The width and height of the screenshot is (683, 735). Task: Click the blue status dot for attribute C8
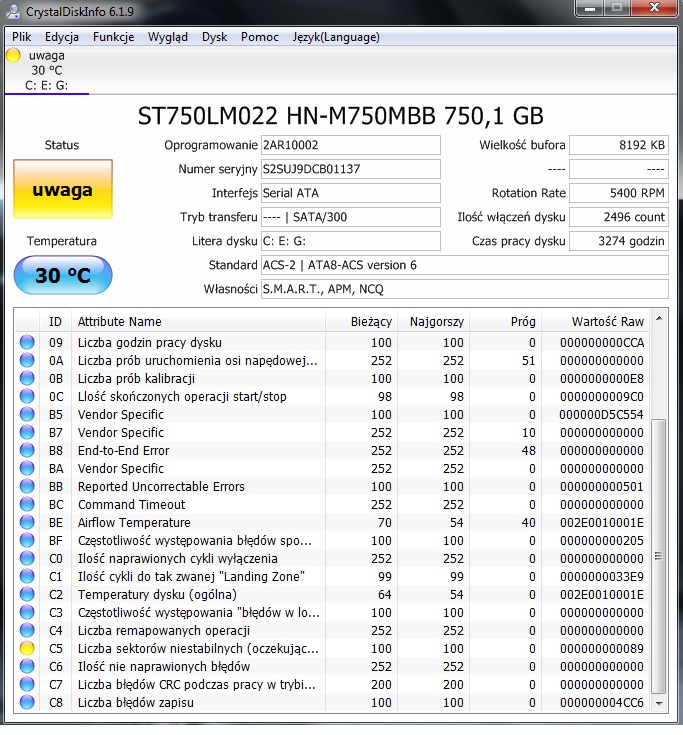pyautogui.click(x=27, y=702)
